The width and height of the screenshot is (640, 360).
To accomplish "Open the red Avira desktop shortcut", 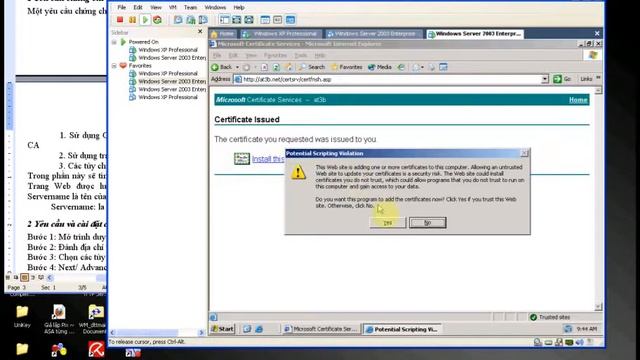I will click(96, 349).
